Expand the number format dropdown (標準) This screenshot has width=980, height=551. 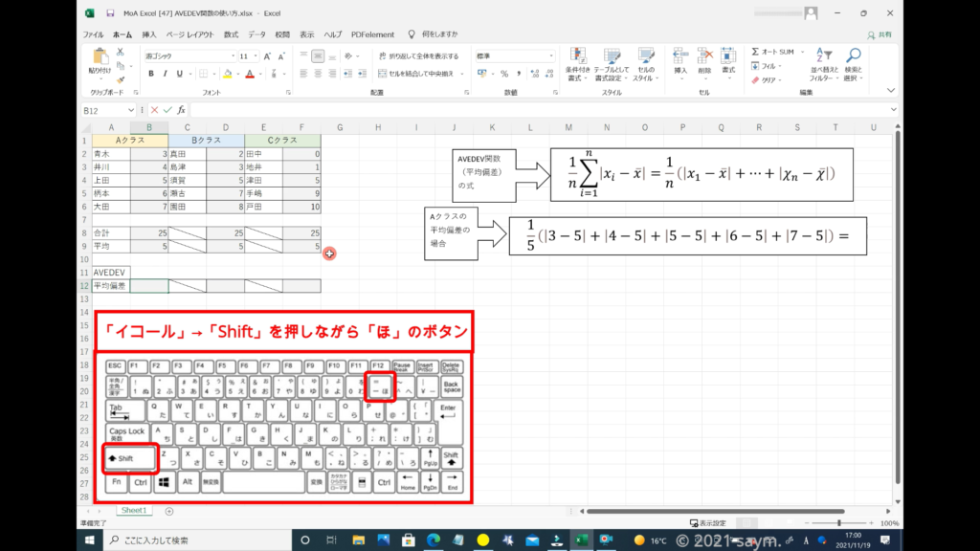tap(550, 56)
